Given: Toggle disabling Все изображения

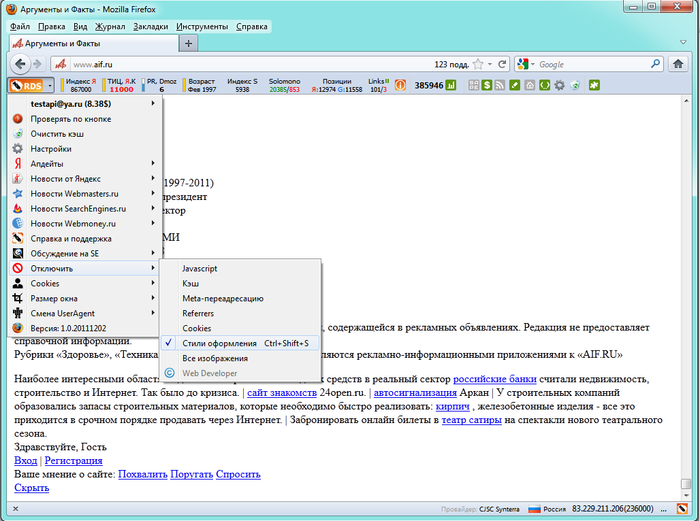Looking at the screenshot, I should [x=240, y=358].
